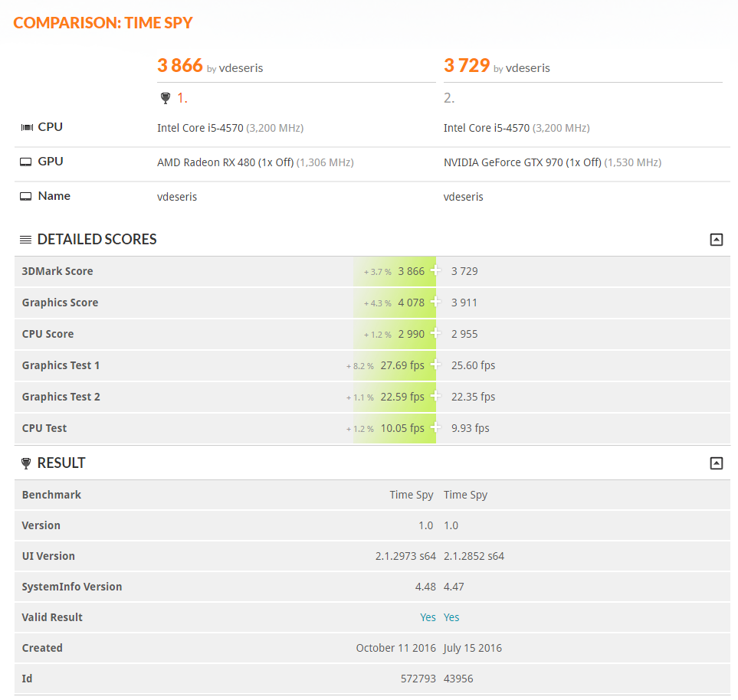Open vdeseris profile beside score 3 866
The width and height of the screenshot is (738, 700).
coord(241,68)
